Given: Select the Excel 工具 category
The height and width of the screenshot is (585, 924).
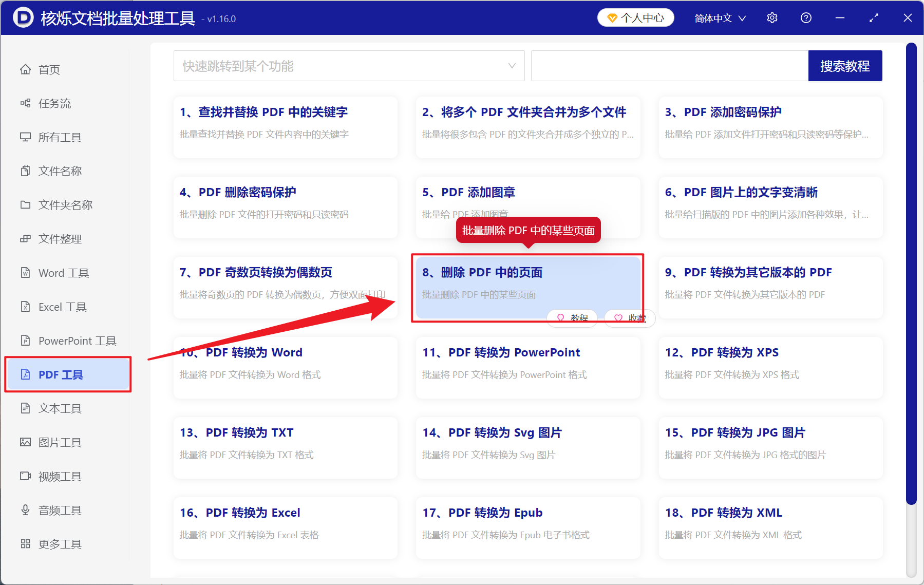Looking at the screenshot, I should pos(61,307).
